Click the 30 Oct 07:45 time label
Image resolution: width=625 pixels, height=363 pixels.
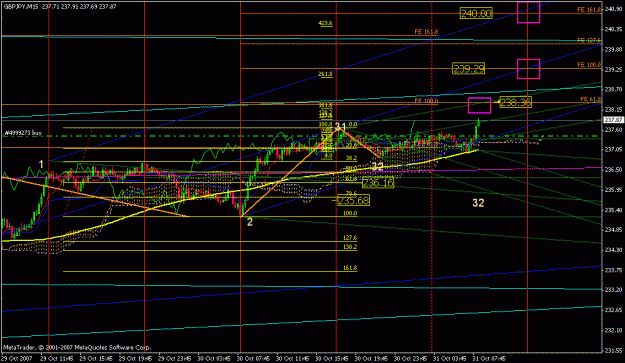254,358
